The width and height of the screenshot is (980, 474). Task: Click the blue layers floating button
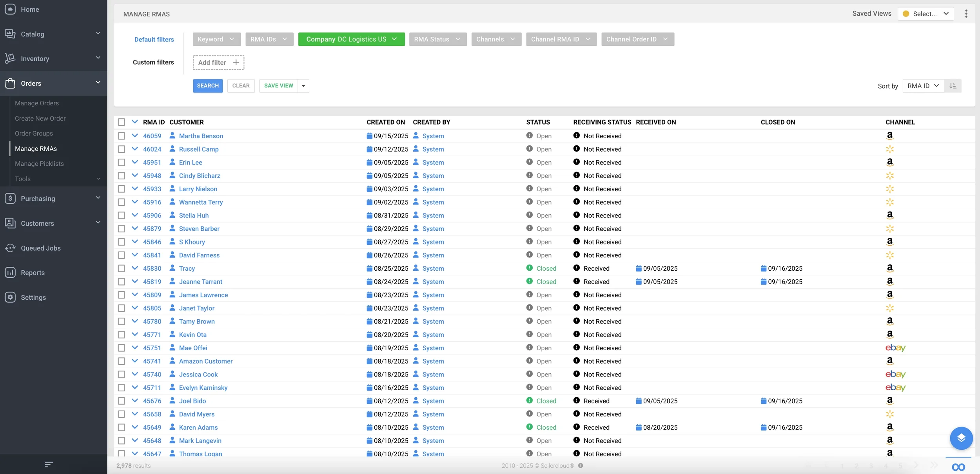(961, 438)
